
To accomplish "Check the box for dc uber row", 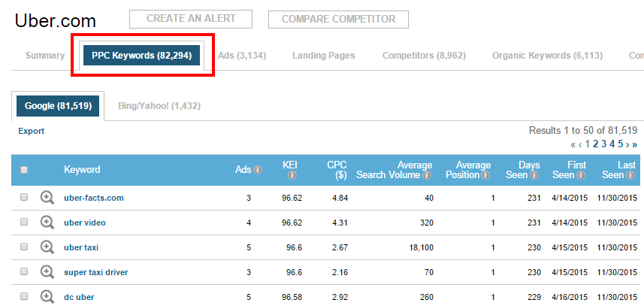I will pos(24,296).
